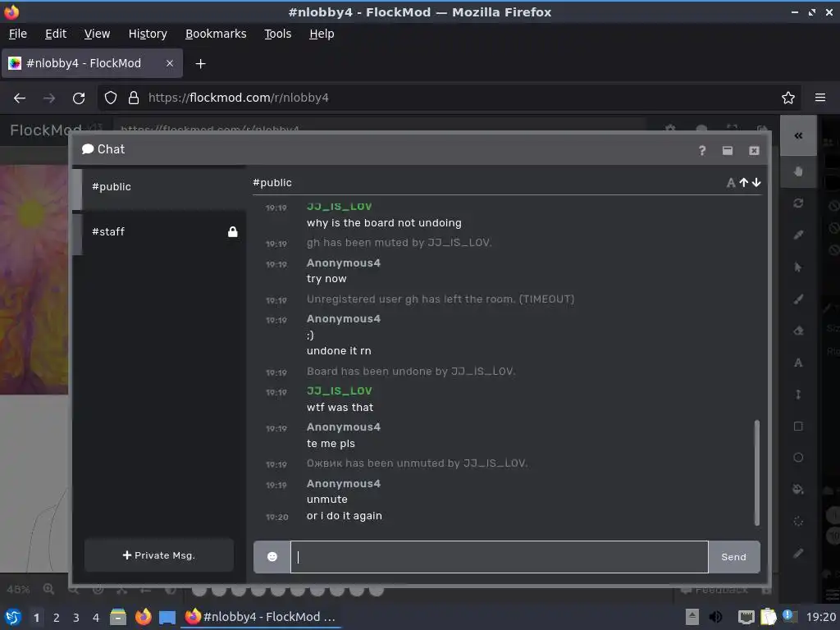Open the View menu
This screenshot has height=630, width=840.
point(97,34)
